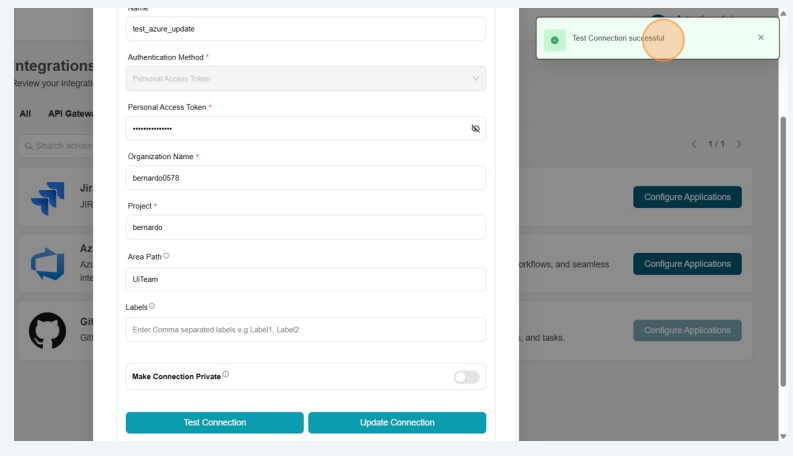Enable the Make Connection Private switch

(466, 377)
